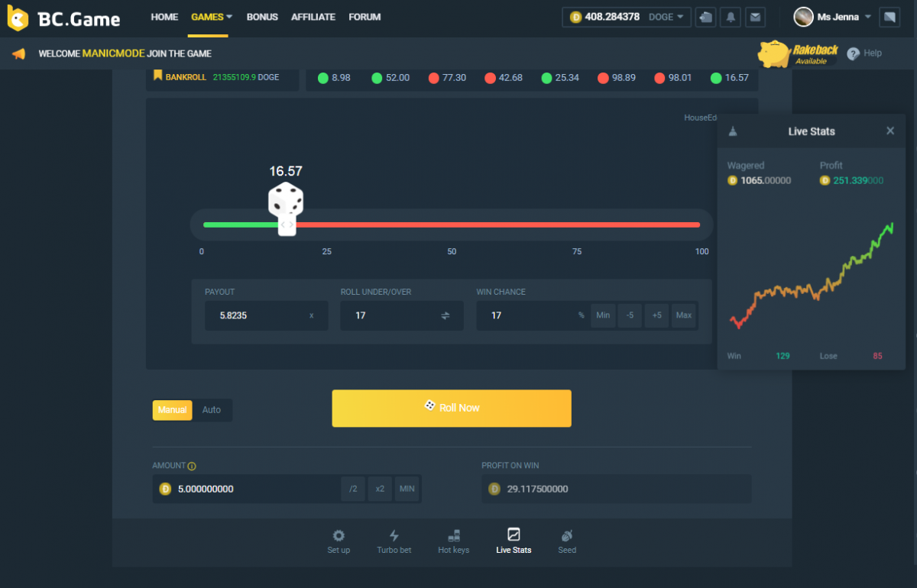This screenshot has width=917, height=588.
Task: Open the AFFILIATE page
Action: [313, 17]
